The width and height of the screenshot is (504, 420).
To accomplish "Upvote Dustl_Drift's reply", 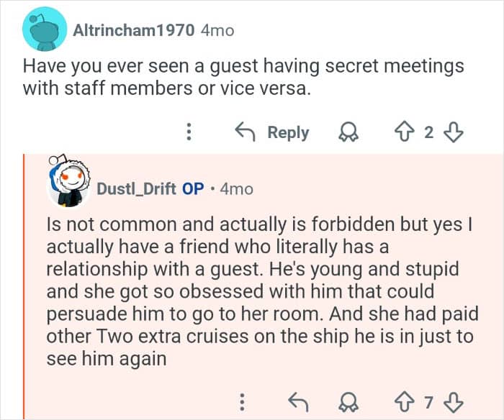I will pyautogui.click(x=405, y=400).
